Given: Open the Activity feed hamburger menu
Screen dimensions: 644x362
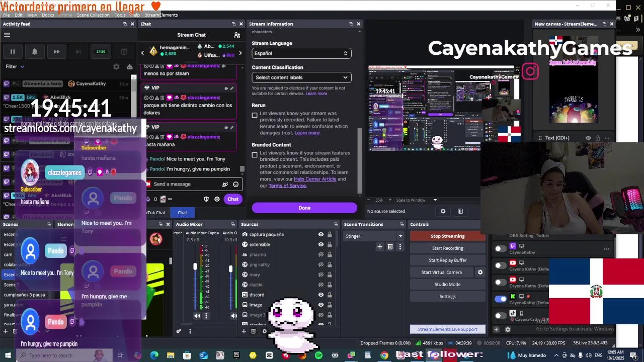Looking at the screenshot, I should [x=7, y=35].
